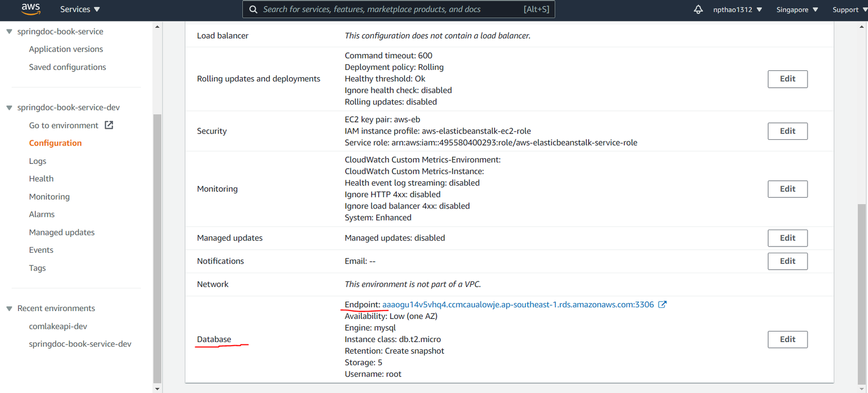Screen dimensions: 868x393
Task: Collapse the Recent environments section
Action: click(x=9, y=308)
